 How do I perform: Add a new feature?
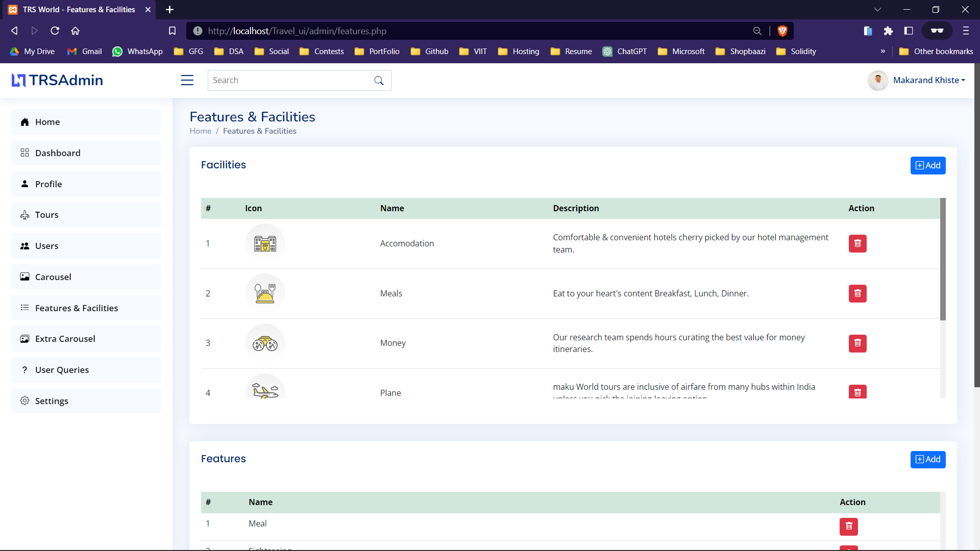(x=927, y=460)
